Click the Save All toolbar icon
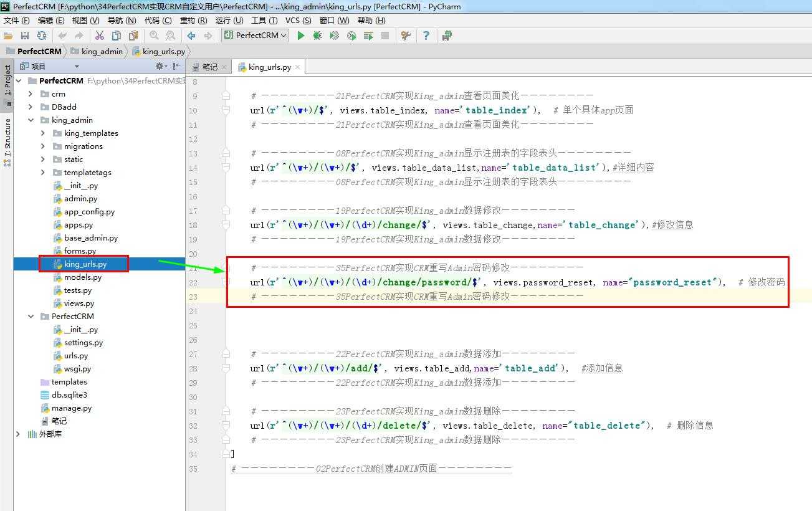The width and height of the screenshot is (812, 511). click(x=25, y=36)
